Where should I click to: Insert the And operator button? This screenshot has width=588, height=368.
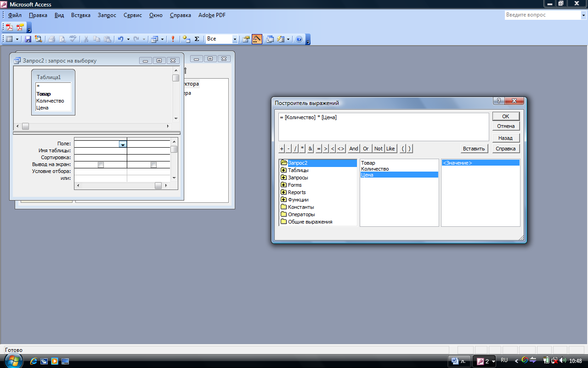pos(354,149)
